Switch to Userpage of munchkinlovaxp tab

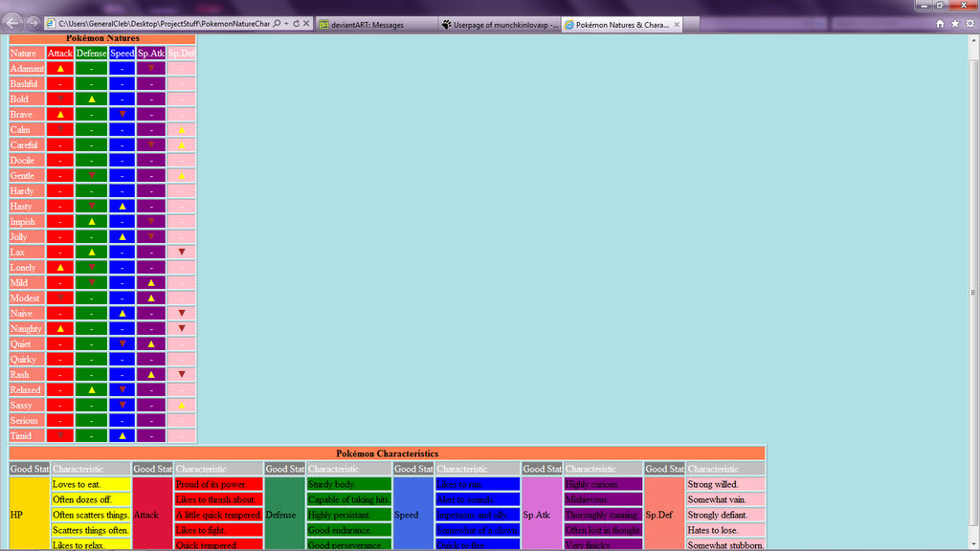click(x=500, y=25)
